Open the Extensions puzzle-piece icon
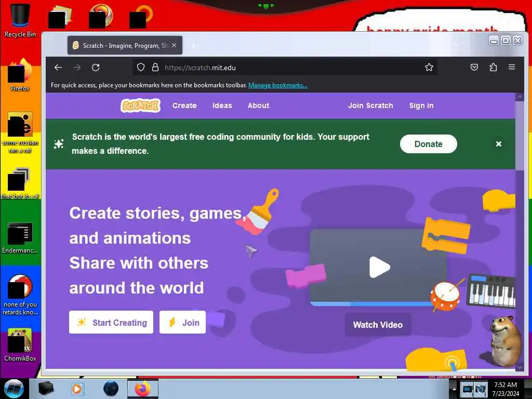 [x=493, y=67]
